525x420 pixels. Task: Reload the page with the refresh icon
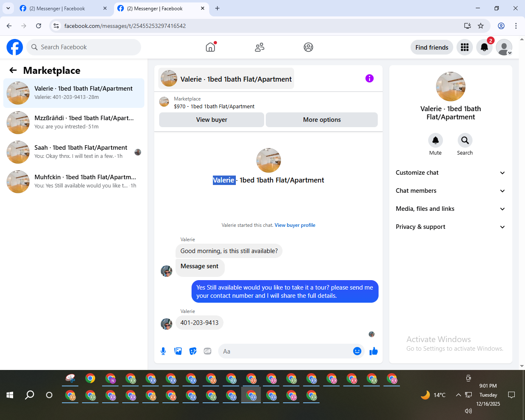tap(39, 26)
